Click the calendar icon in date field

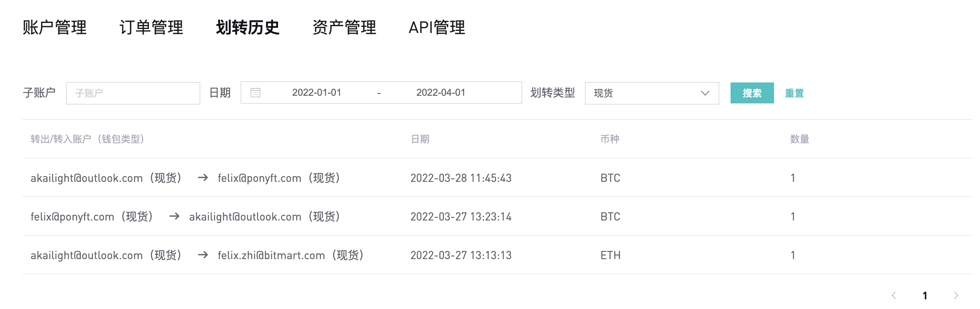tap(255, 93)
